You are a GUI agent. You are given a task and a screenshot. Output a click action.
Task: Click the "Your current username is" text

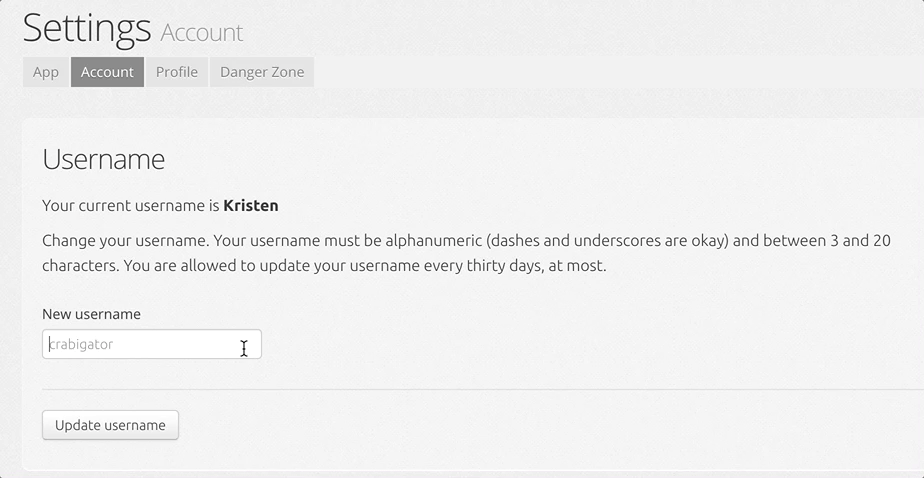pyautogui.click(x=131, y=206)
